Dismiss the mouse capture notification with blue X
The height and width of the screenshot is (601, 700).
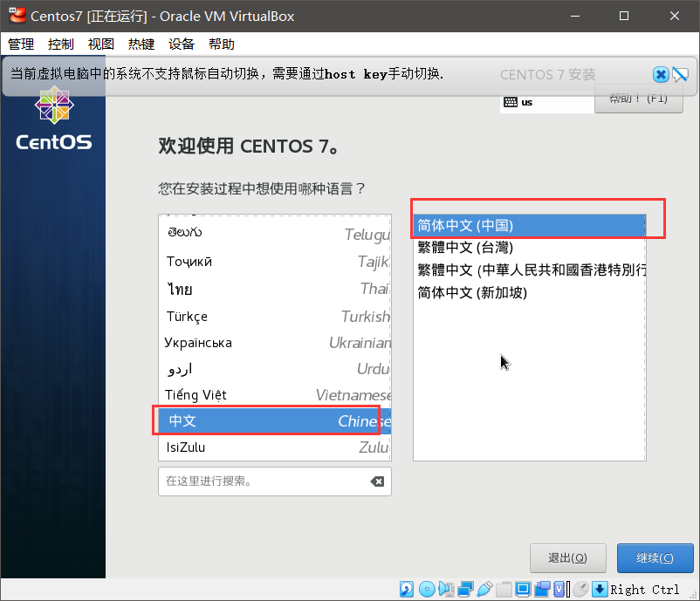click(661, 74)
